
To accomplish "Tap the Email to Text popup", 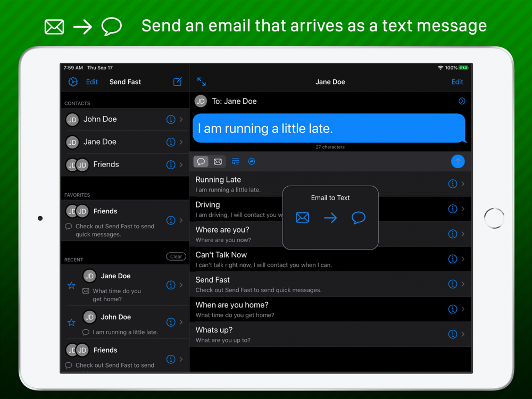I will [330, 218].
